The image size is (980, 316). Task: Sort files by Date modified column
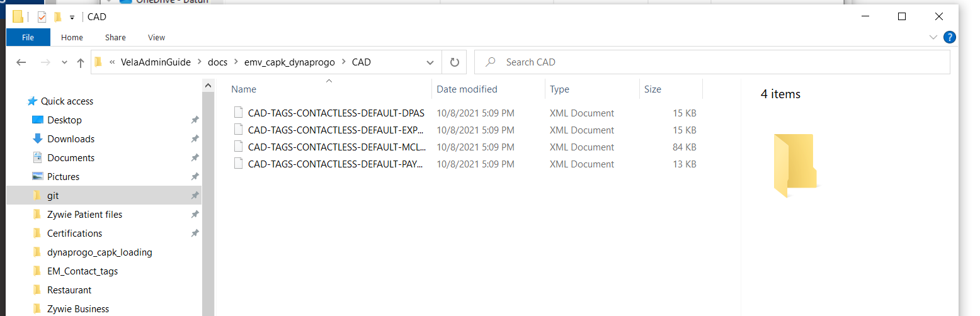[x=467, y=89]
